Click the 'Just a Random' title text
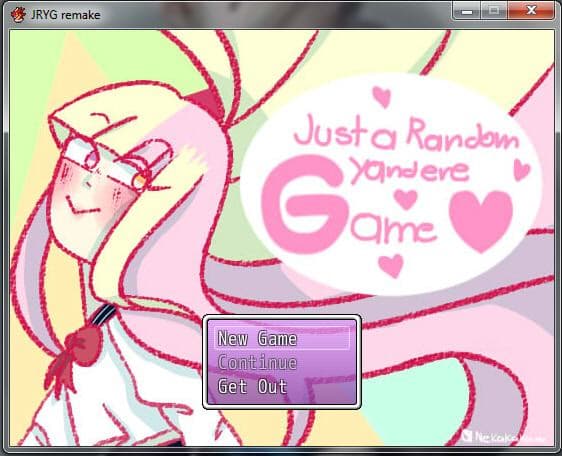 click(x=407, y=134)
